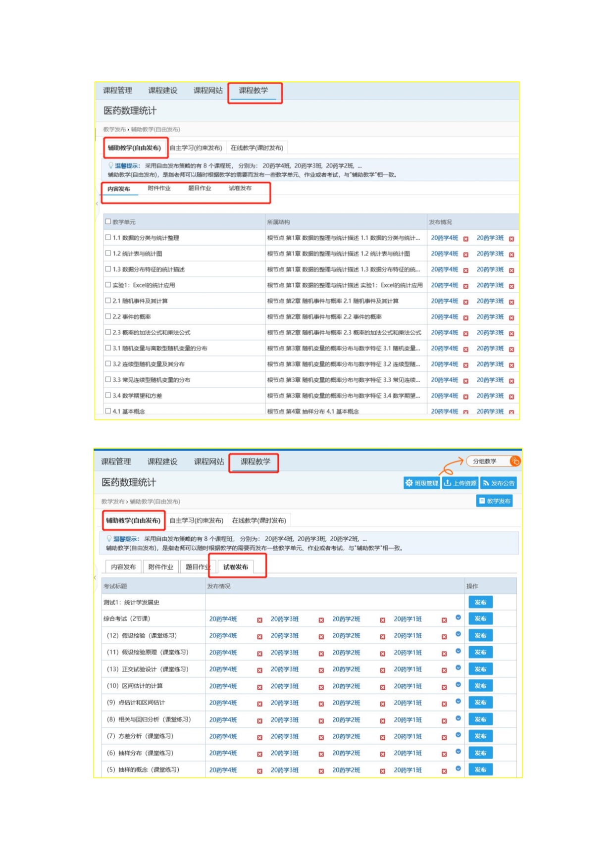
Task: Switch to 题目作业 tab in upper screenshot
Action: (x=200, y=189)
